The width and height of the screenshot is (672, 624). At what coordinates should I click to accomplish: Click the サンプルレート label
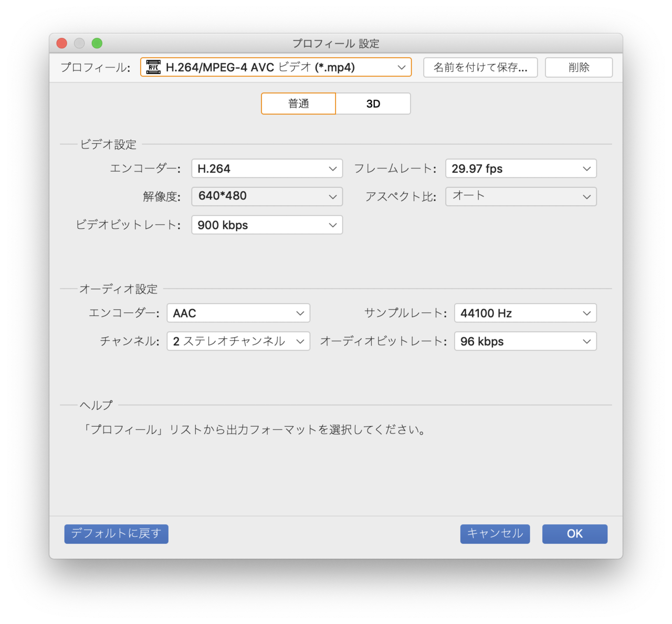405,313
